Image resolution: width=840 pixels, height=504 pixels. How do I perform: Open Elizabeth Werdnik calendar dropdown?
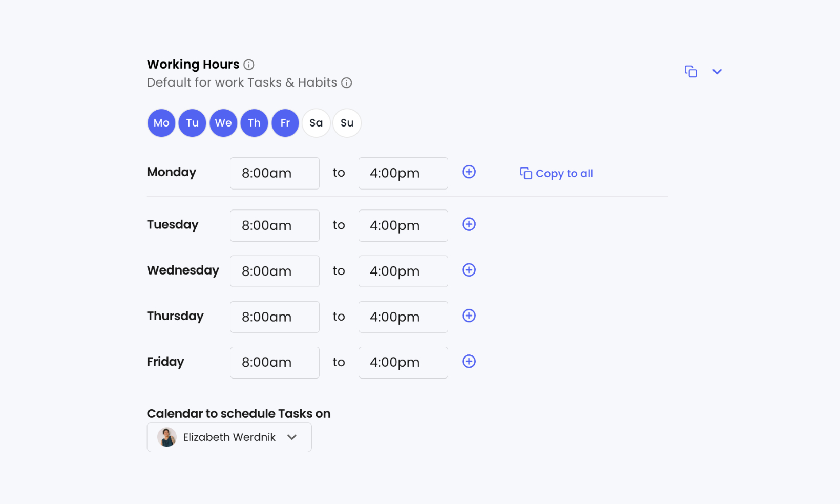pyautogui.click(x=229, y=437)
